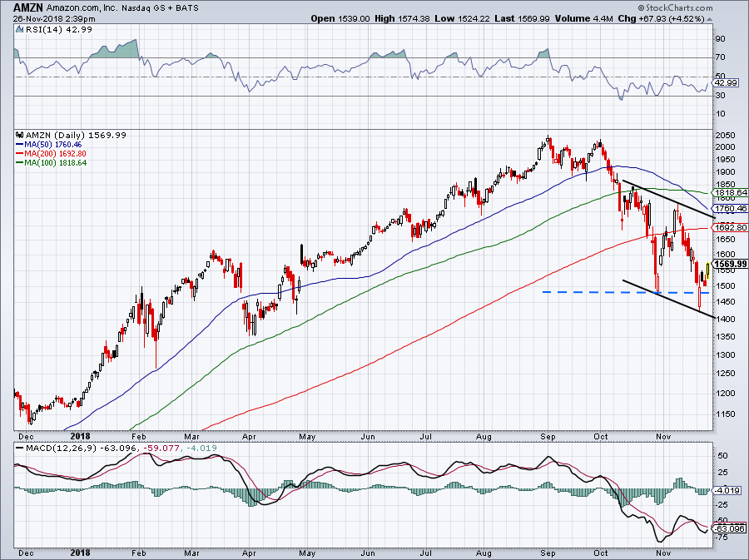Click the 2050 label on price axis
Screen dimensions: 749x560
725,135
